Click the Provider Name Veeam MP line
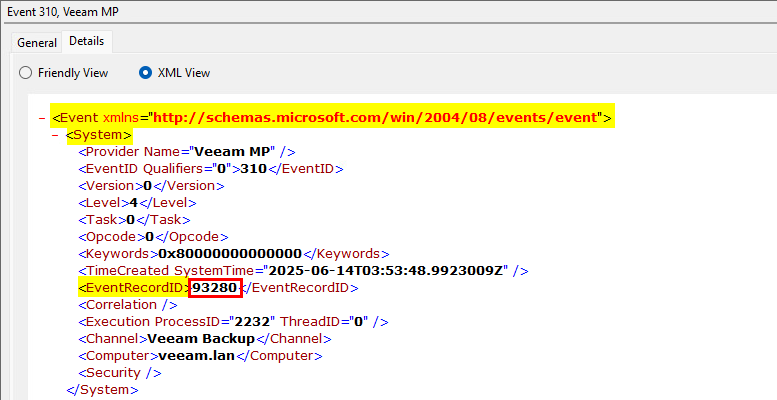This screenshot has width=777, height=400. tap(187, 152)
